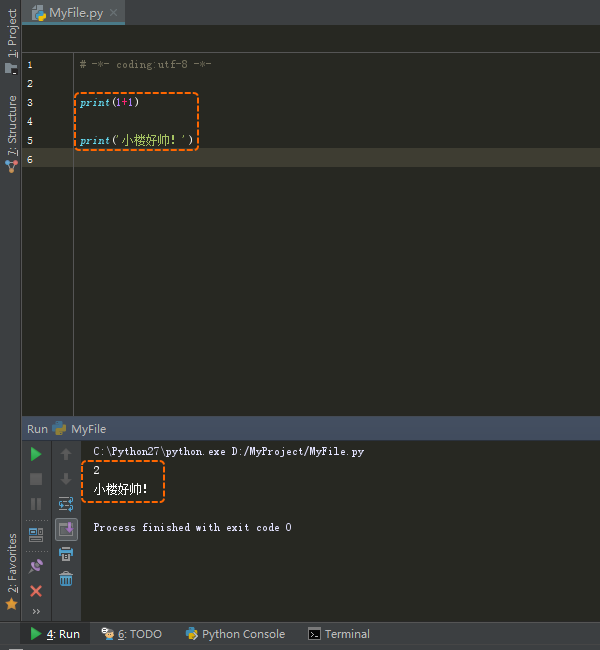Click the Up the Stack Trace arrow
This screenshot has height=650, width=600.
pyautogui.click(x=66, y=454)
